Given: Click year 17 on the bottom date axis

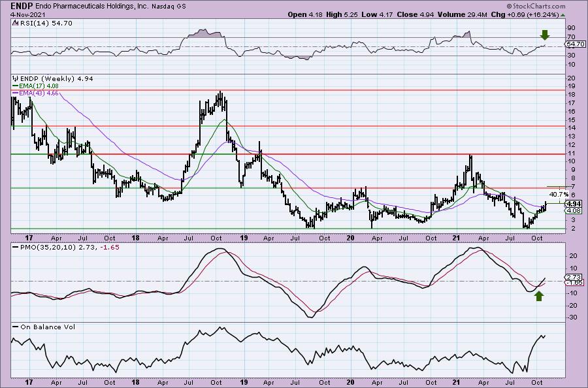Looking at the screenshot, I should tap(29, 382).
